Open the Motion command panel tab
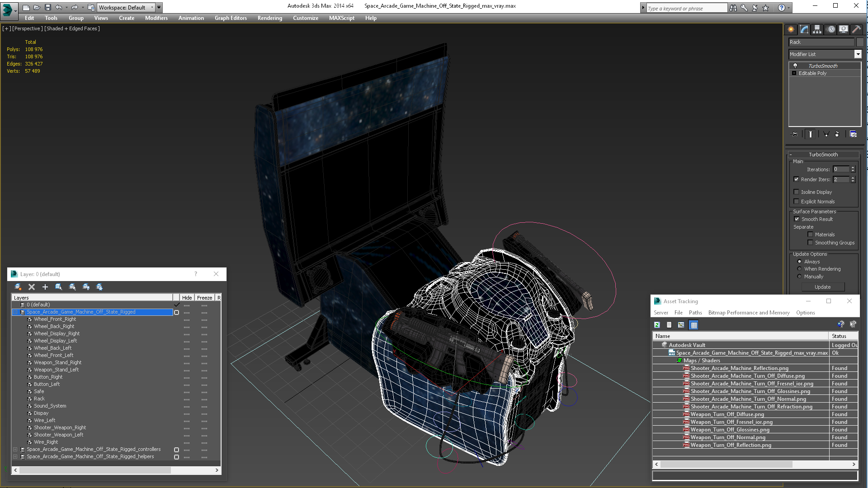868x488 pixels. [x=830, y=29]
